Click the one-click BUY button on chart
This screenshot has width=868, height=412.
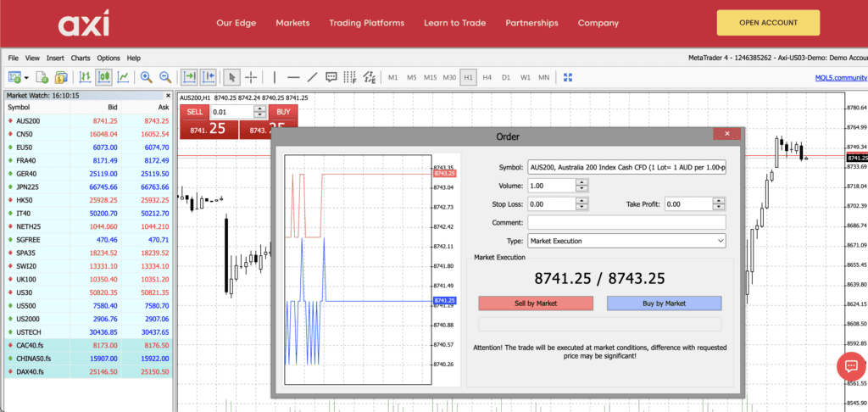pos(283,112)
